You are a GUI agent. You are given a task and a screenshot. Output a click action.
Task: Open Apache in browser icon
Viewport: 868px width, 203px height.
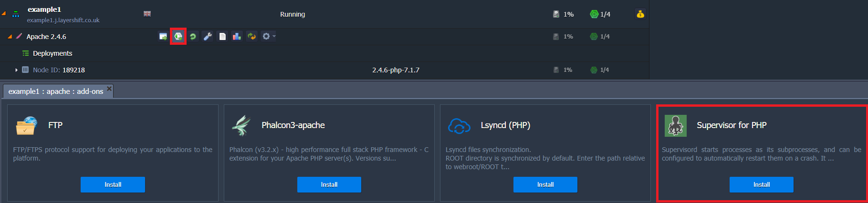pyautogui.click(x=163, y=36)
